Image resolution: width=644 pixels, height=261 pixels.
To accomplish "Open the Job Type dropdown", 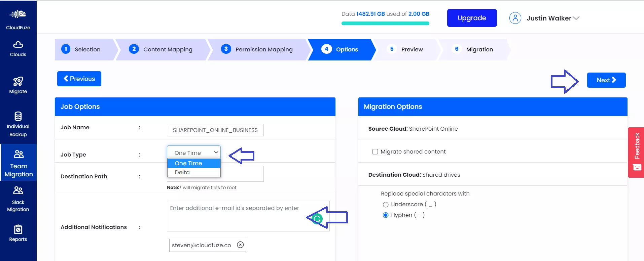I will pos(194,153).
